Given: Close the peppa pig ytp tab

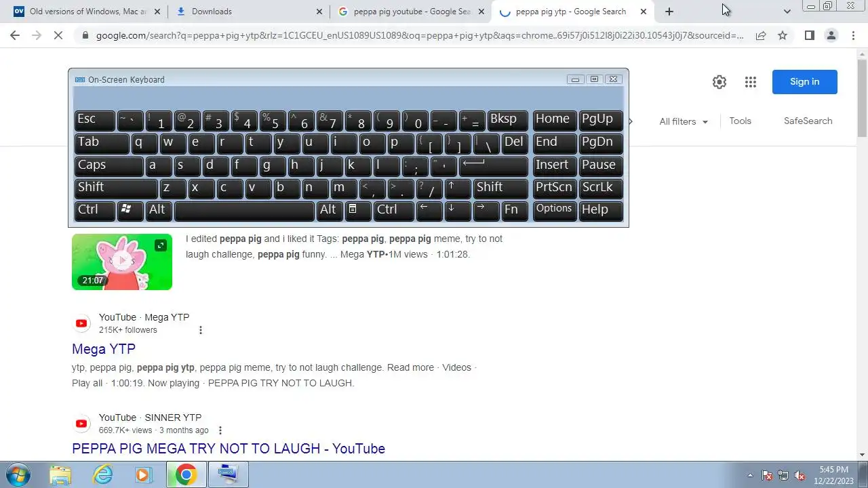Looking at the screenshot, I should pos(644,12).
